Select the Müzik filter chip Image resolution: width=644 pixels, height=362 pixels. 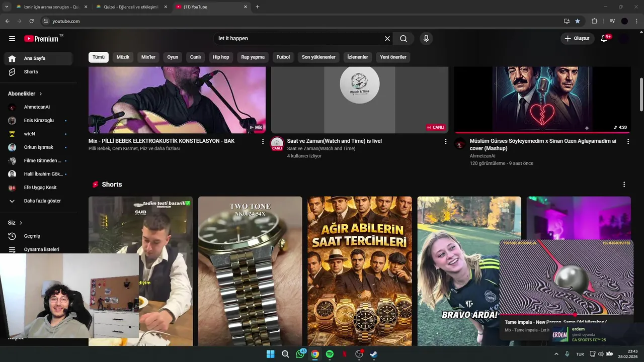click(123, 57)
